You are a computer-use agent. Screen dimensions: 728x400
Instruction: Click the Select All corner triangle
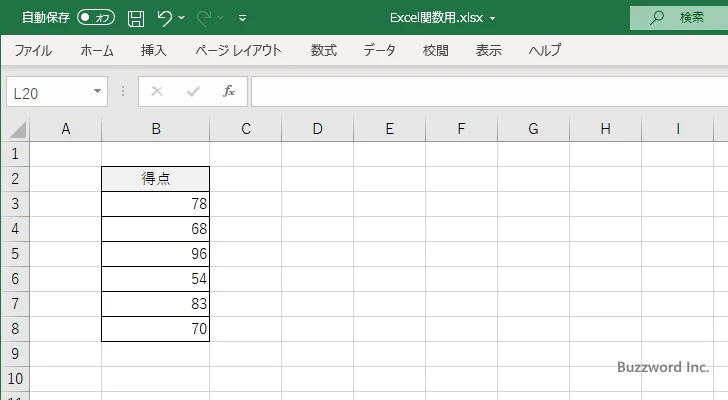click(x=18, y=129)
